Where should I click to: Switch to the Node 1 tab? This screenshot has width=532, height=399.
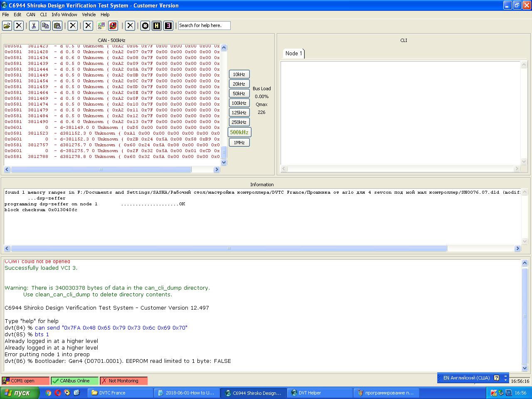point(293,53)
